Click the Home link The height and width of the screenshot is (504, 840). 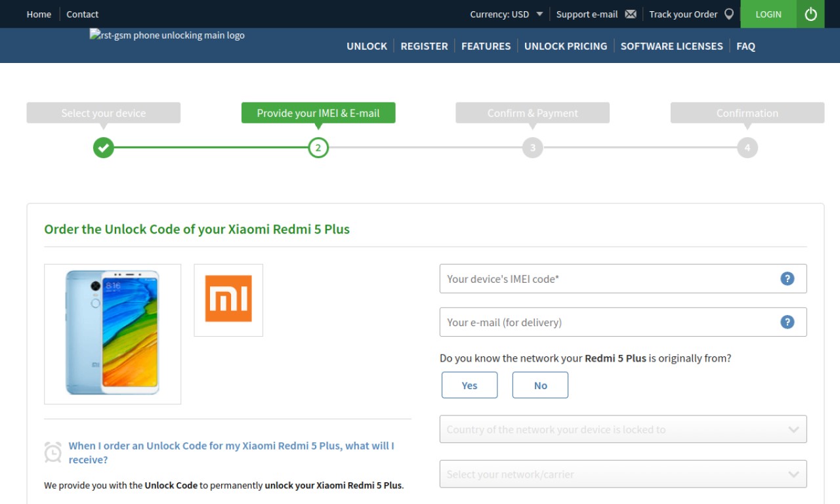pos(39,14)
